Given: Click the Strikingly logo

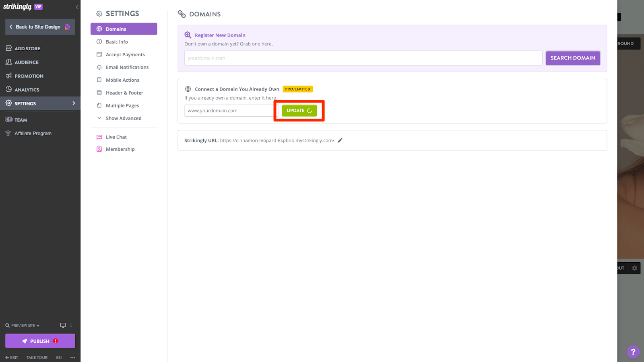Looking at the screenshot, I should tap(17, 6).
